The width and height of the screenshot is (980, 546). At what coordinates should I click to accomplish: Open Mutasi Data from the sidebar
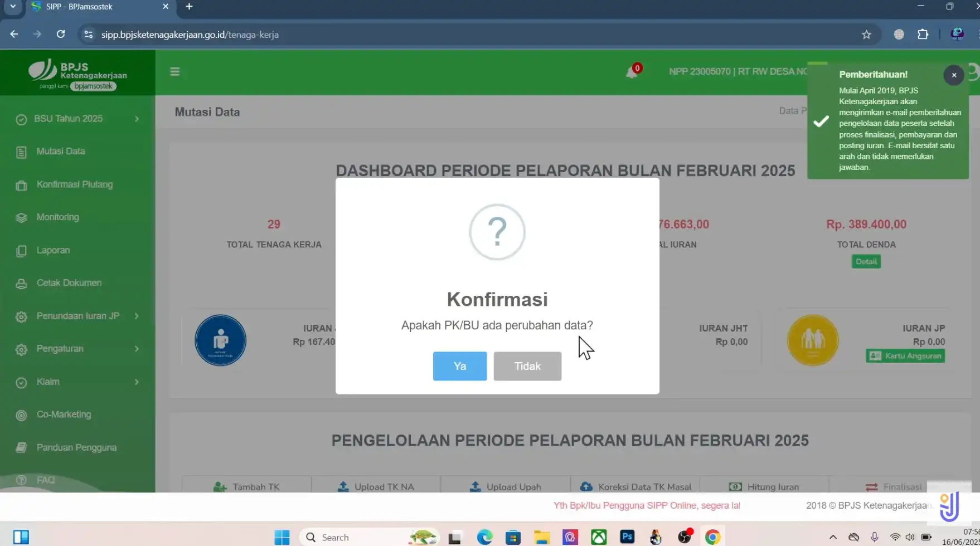[x=60, y=151]
